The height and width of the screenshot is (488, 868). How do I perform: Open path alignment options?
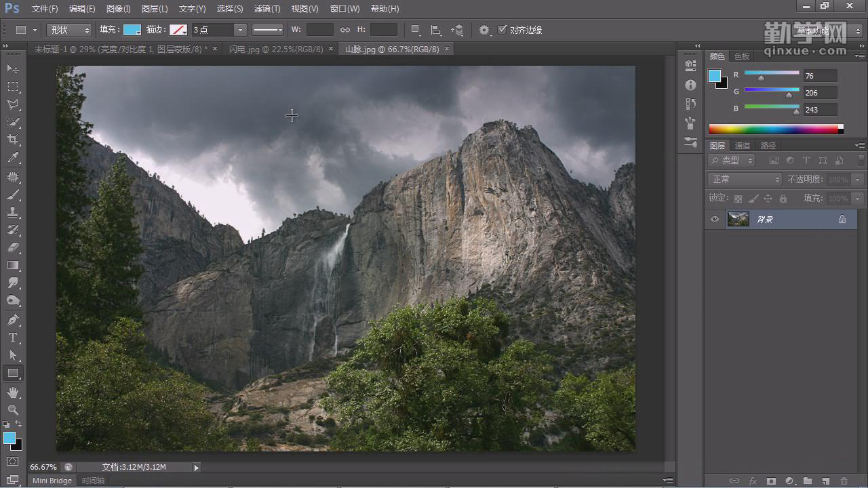coord(436,30)
